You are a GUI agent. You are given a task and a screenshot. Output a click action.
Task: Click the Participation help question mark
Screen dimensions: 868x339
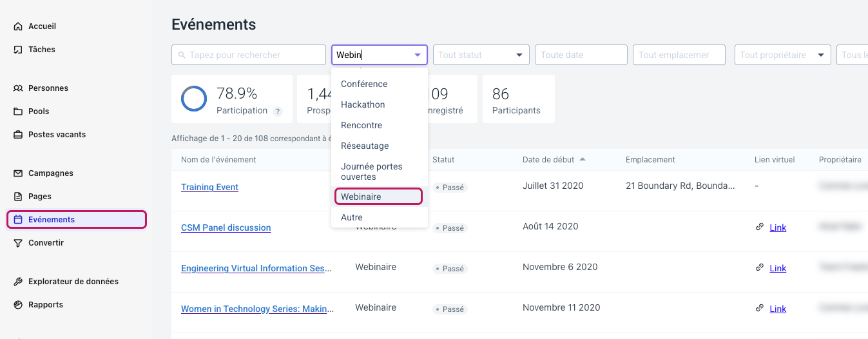278,111
